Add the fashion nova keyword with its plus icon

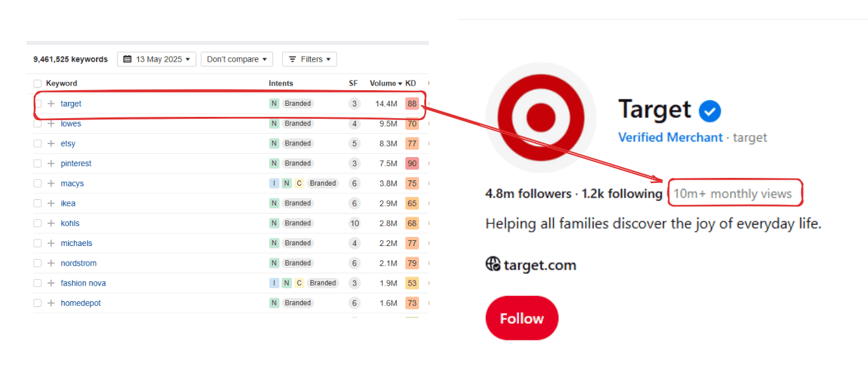(x=51, y=283)
